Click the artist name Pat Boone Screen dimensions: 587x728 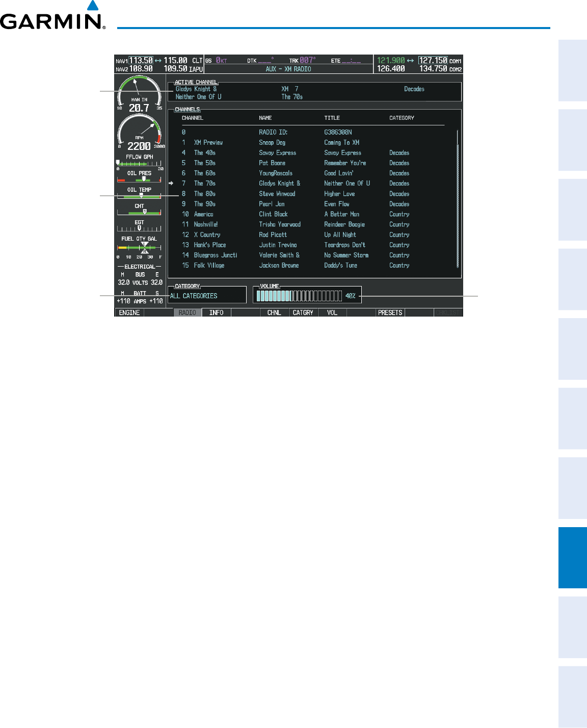[x=272, y=163]
